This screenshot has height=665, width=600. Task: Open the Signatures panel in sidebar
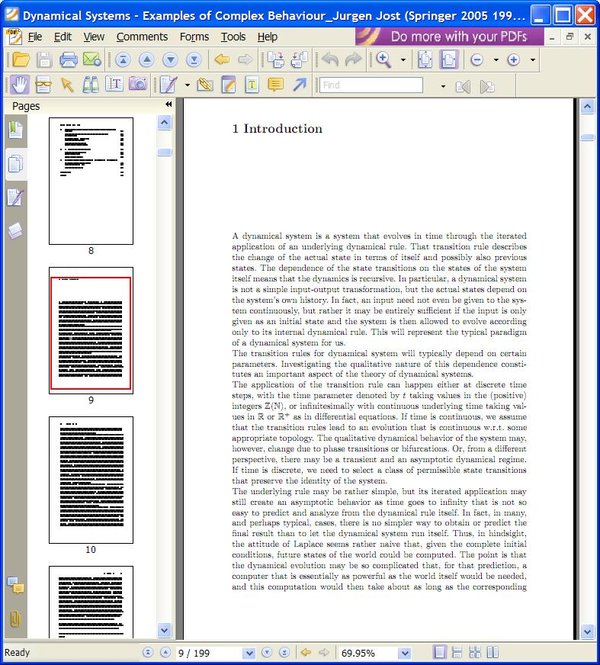coord(16,198)
